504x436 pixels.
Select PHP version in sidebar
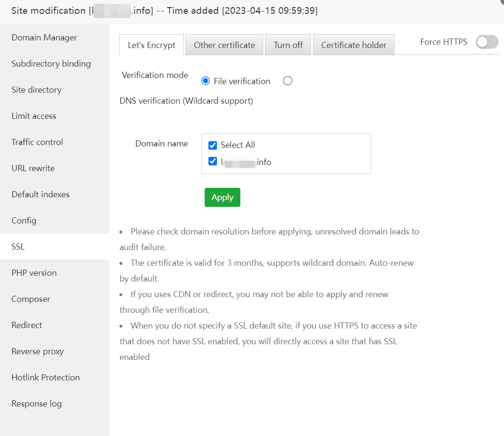(x=34, y=273)
